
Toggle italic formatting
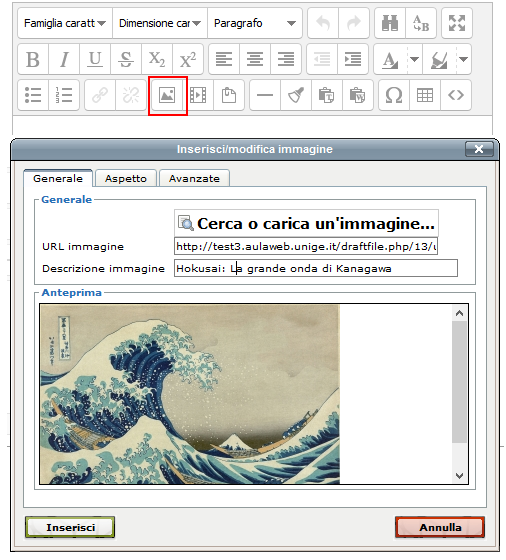[64, 59]
